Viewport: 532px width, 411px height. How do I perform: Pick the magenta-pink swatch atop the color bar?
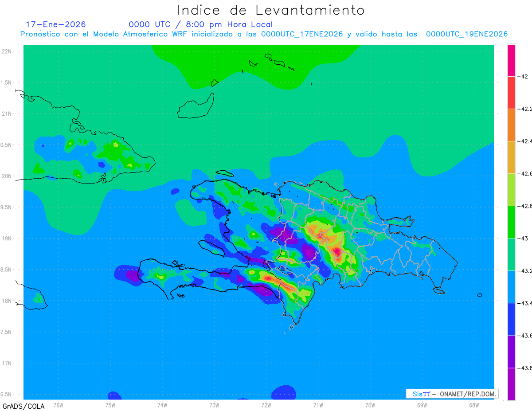point(511,60)
